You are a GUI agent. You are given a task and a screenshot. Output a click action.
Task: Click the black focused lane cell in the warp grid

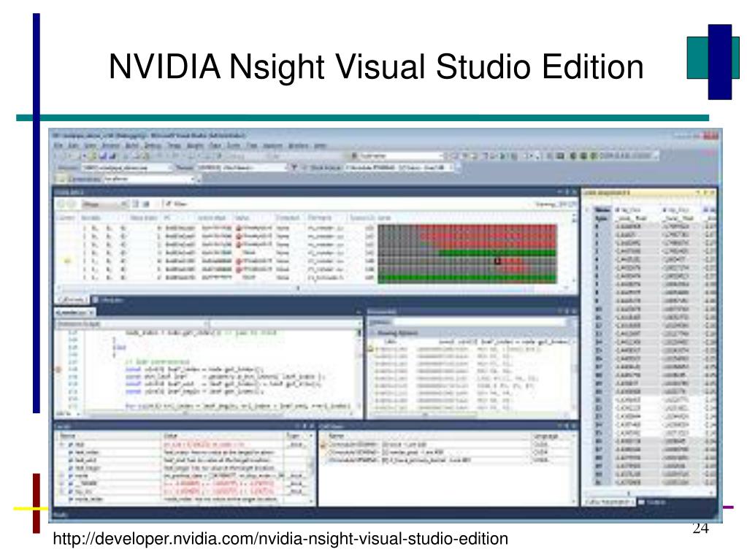[498, 261]
